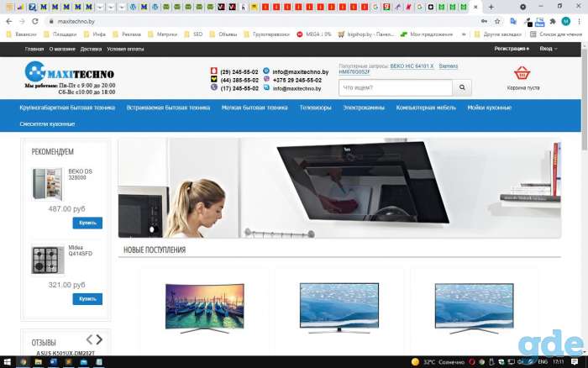Open the Reading list icon in bookmarks bar
The height and width of the screenshot is (368, 588).
(x=533, y=34)
